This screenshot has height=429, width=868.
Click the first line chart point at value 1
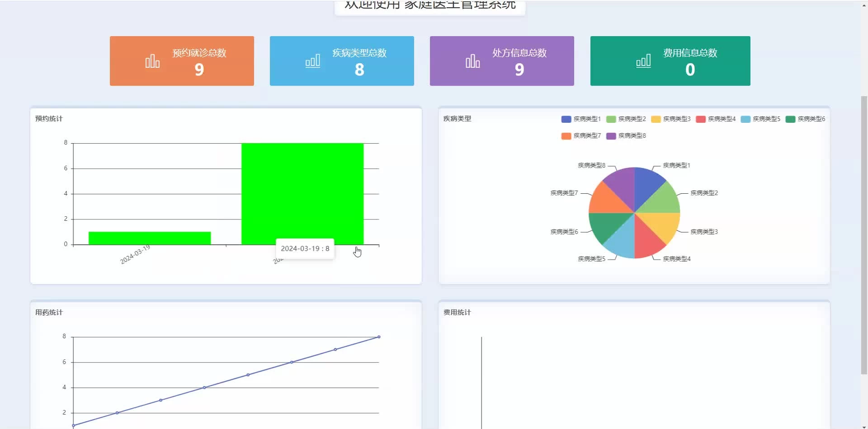coord(73,425)
